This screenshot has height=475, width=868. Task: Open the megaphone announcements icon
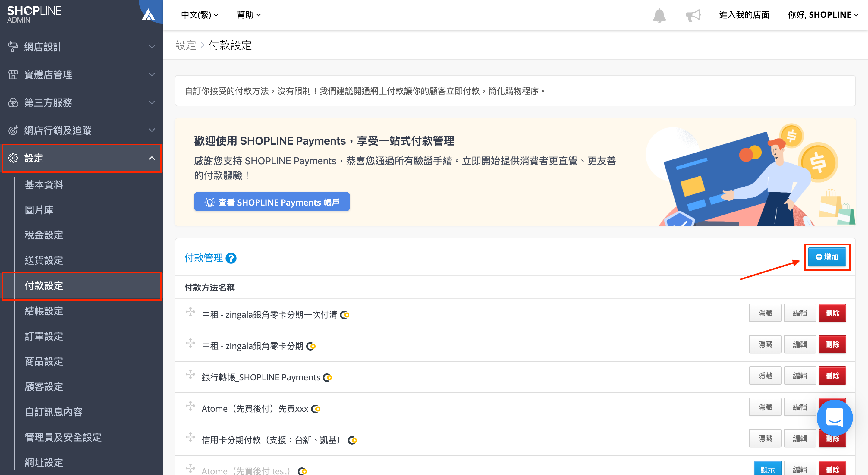[x=693, y=15]
